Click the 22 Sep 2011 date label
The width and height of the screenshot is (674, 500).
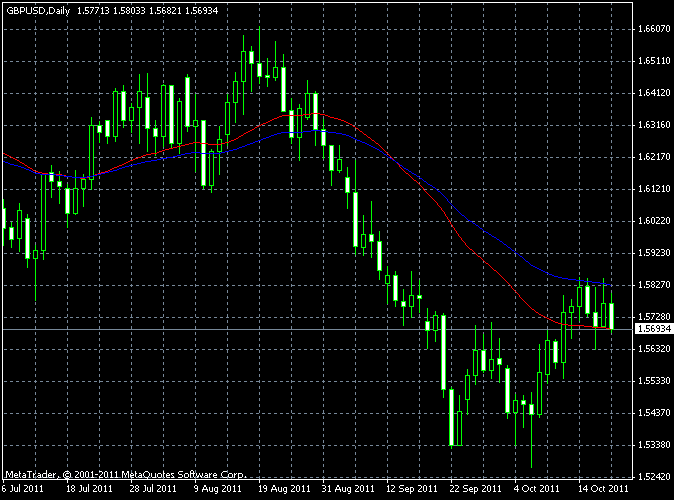[475, 490]
